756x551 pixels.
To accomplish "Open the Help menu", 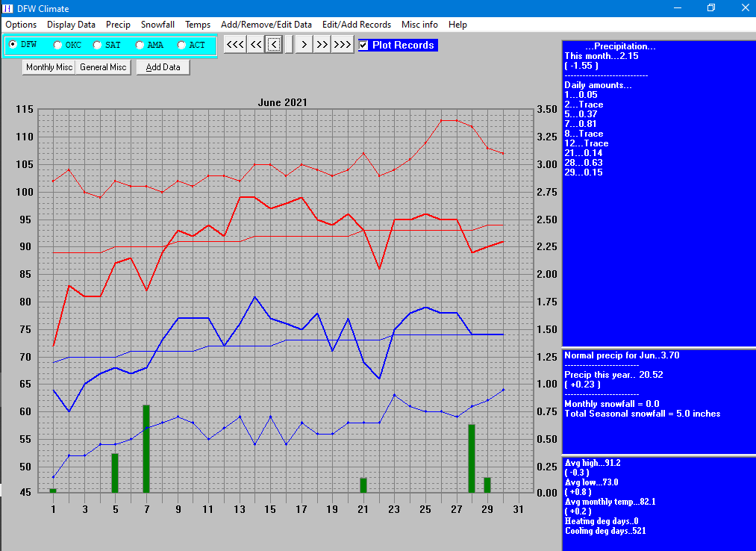I will point(457,25).
